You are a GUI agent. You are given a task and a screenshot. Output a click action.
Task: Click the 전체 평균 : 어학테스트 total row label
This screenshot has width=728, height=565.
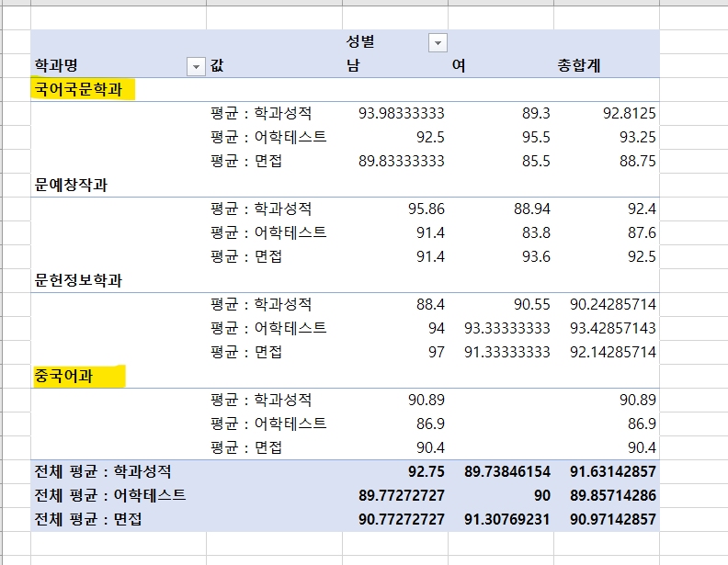click(x=109, y=495)
